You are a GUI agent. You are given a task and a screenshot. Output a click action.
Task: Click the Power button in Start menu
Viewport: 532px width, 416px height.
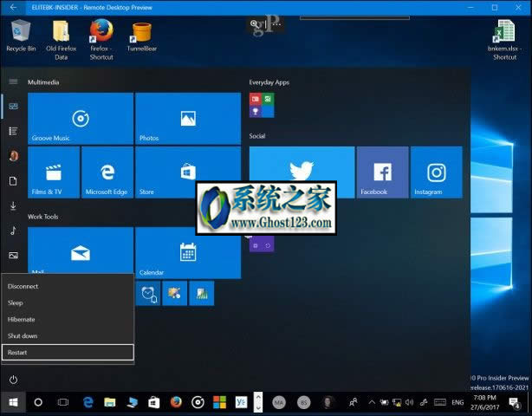pos(13,380)
